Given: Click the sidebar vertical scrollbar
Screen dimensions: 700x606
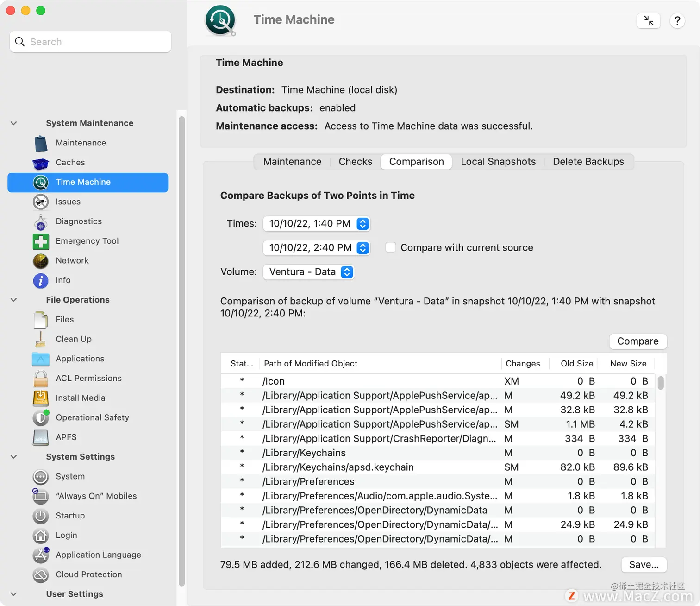Looking at the screenshot, I should (181, 351).
